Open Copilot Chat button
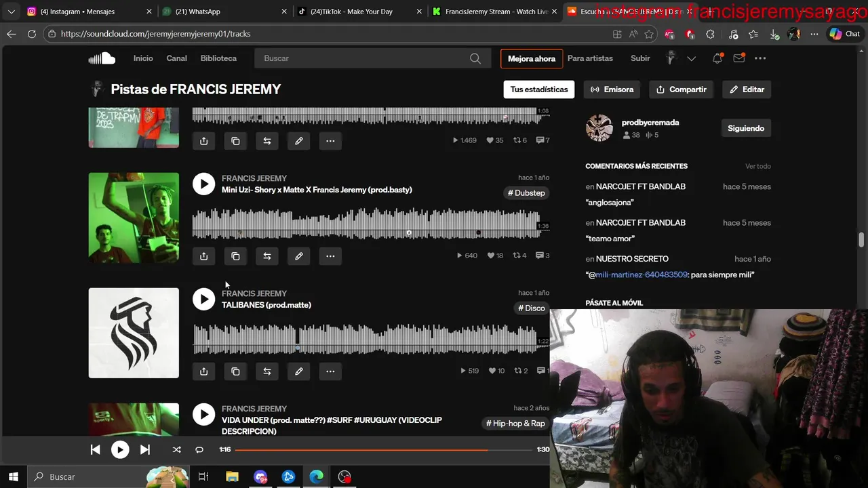This screenshot has width=868, height=488. pyautogui.click(x=844, y=34)
